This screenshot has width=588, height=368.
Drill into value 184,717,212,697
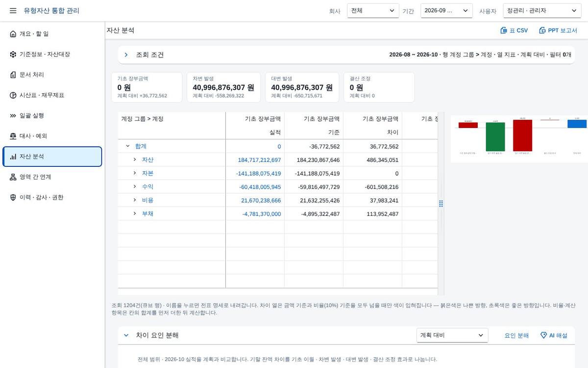pyautogui.click(x=259, y=160)
